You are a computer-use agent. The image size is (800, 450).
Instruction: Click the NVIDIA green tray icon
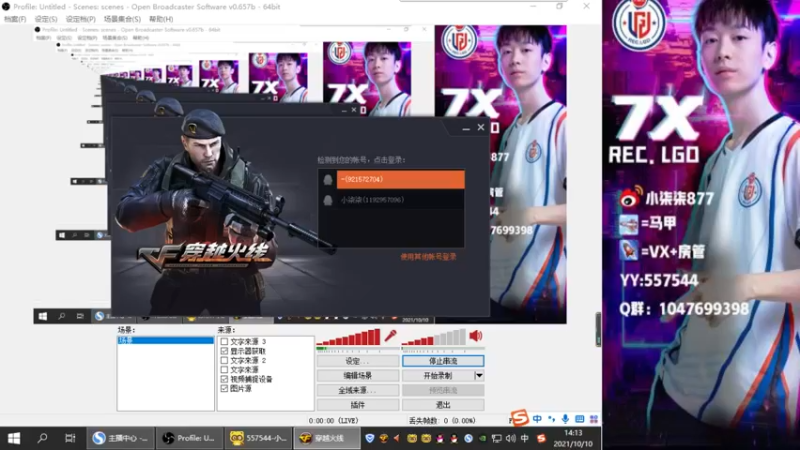coord(482,438)
